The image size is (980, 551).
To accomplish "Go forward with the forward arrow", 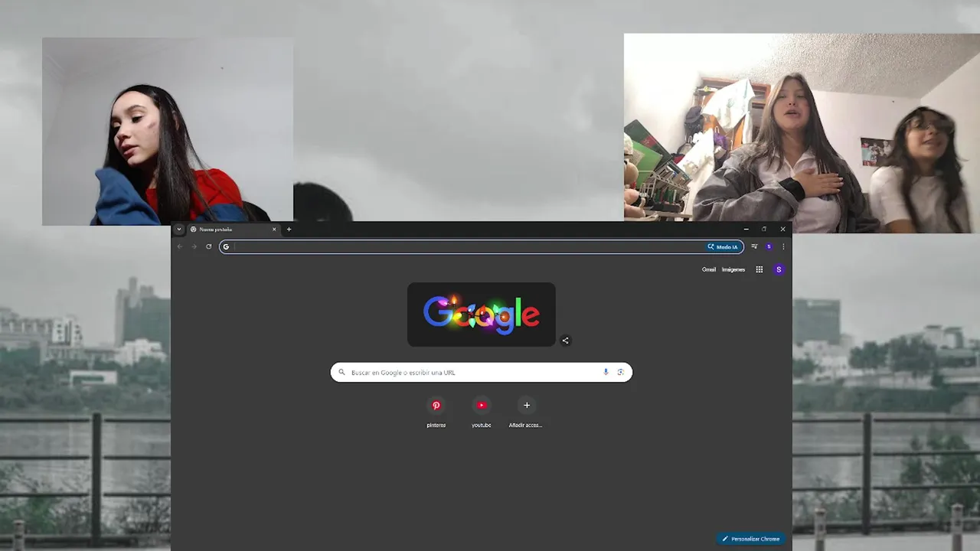I will click(194, 246).
